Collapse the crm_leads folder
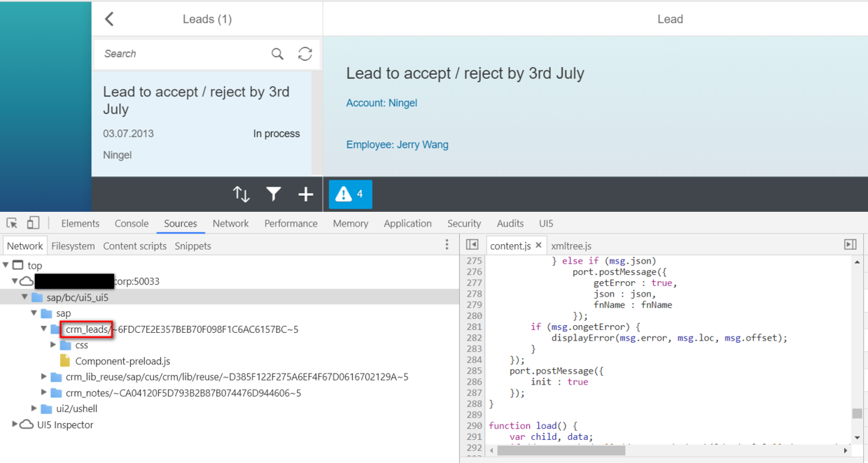Viewport: 868px width, 463px height. (x=43, y=329)
